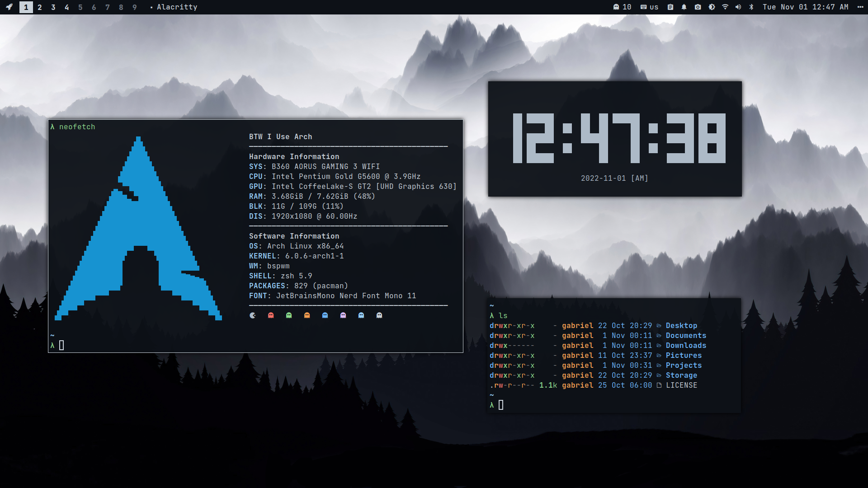
Task: Toggle the brightness night-mode icon
Action: 712,7
